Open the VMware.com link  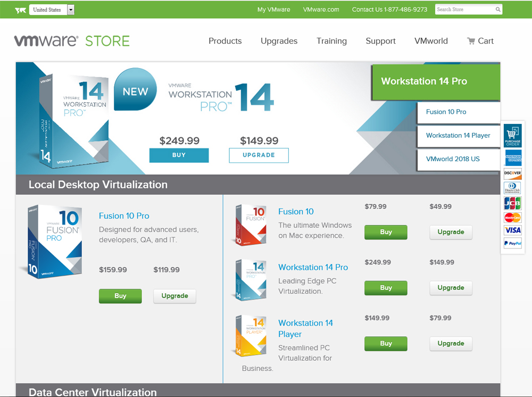(321, 10)
